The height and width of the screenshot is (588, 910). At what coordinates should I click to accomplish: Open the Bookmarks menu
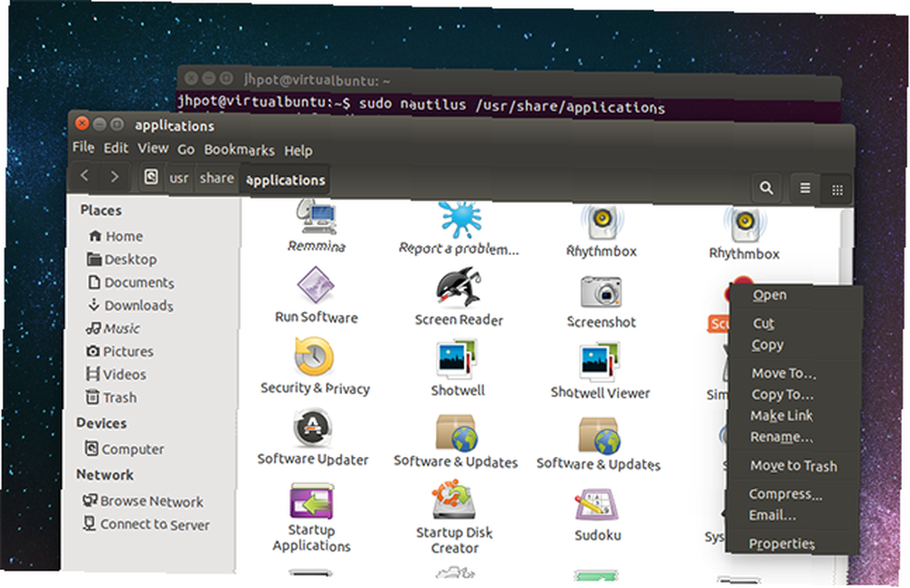pyautogui.click(x=239, y=150)
